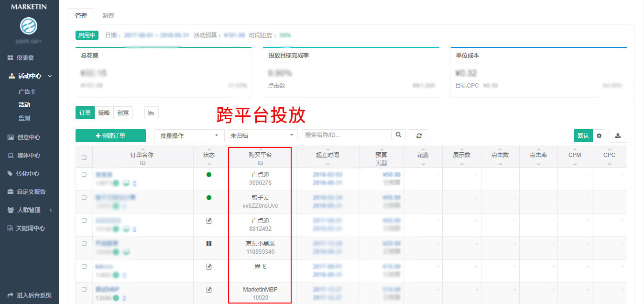
Task: Sort ascending using arrow above CPM
Action: 575,148
